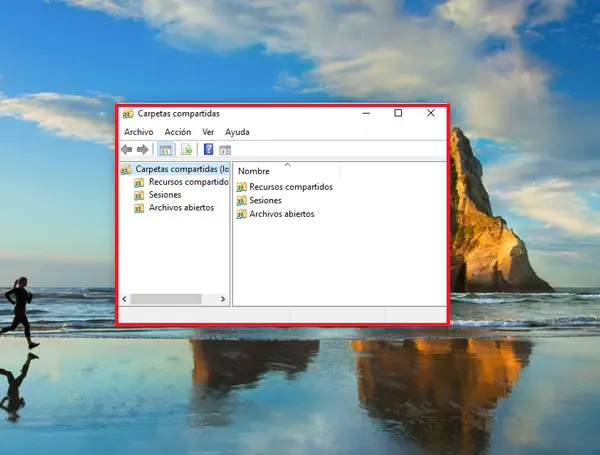600x455 pixels.
Task: Click the Sesiones icon in the right list
Action: click(241, 201)
